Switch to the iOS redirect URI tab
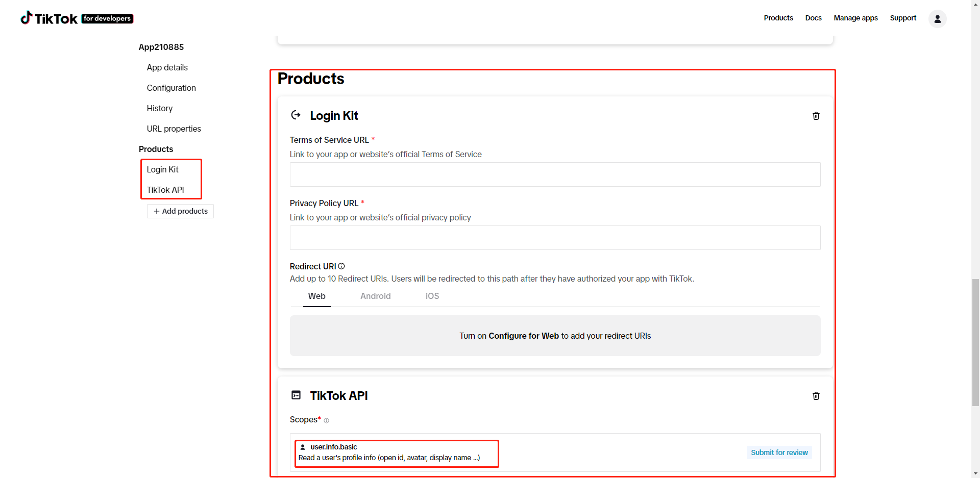Image resolution: width=980 pixels, height=478 pixels. pyautogui.click(x=432, y=296)
